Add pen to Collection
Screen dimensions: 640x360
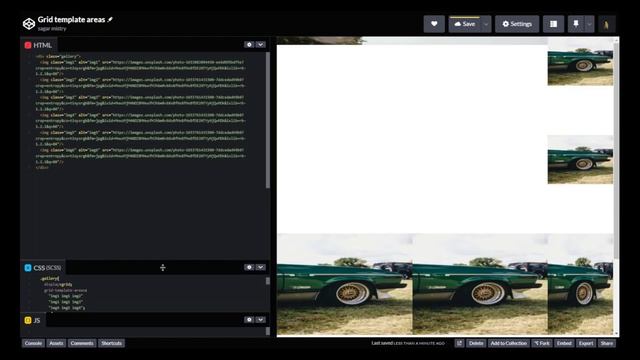click(509, 343)
